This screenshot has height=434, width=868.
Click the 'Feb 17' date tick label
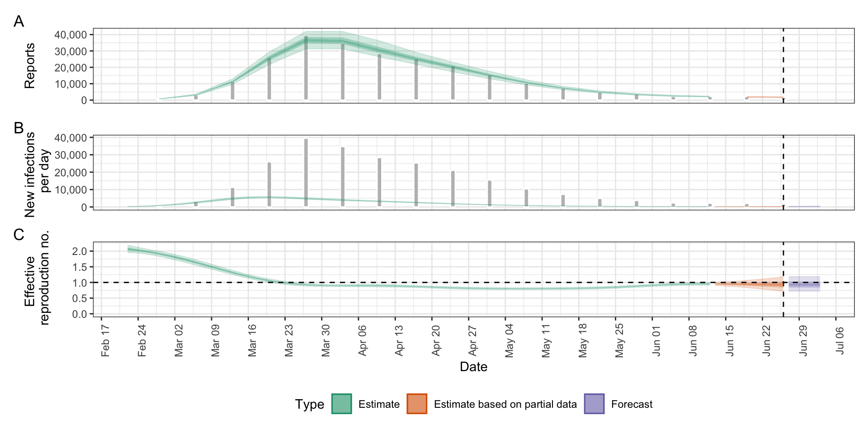point(105,340)
